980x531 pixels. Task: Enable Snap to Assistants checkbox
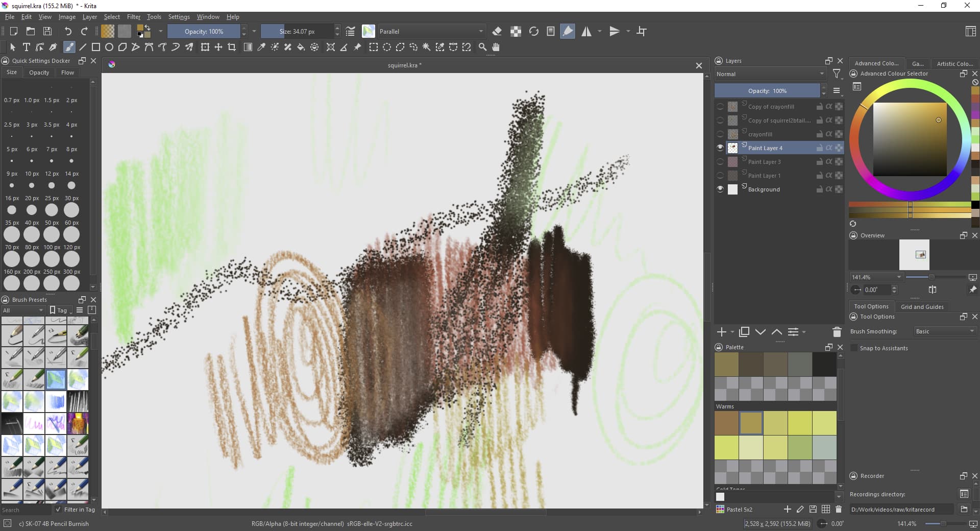tap(854, 348)
